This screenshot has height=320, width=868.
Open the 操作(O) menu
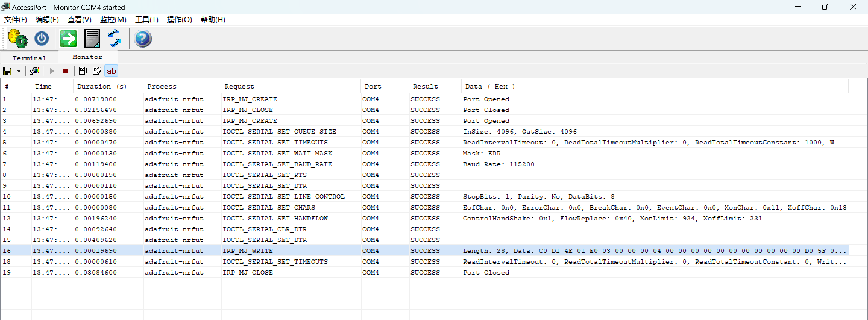179,20
